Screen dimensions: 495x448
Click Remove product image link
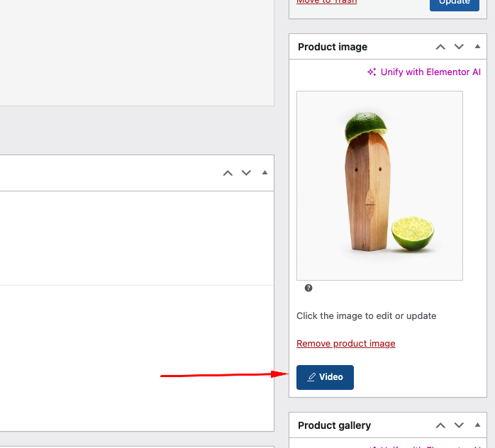tap(345, 343)
